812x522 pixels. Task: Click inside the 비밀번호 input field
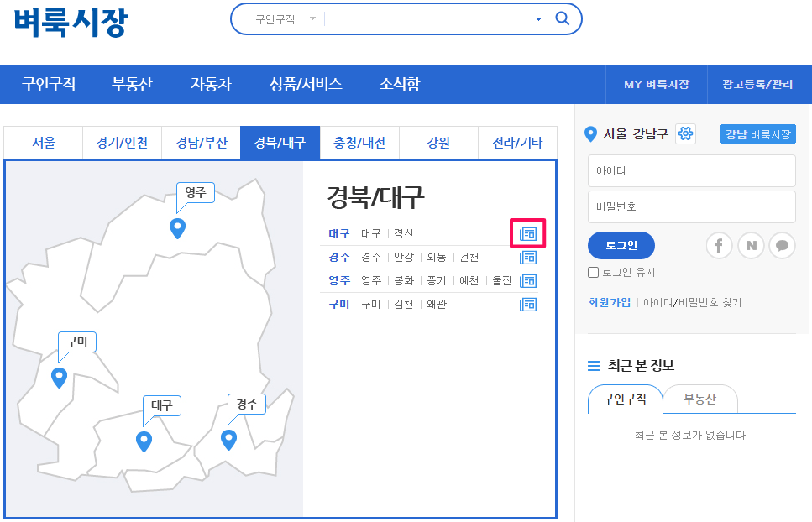point(691,206)
